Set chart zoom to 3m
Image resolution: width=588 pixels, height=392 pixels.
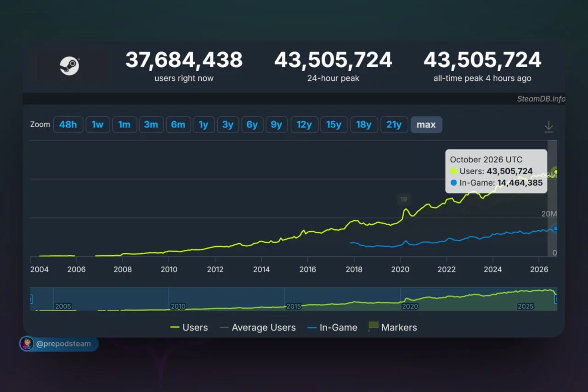click(x=151, y=125)
